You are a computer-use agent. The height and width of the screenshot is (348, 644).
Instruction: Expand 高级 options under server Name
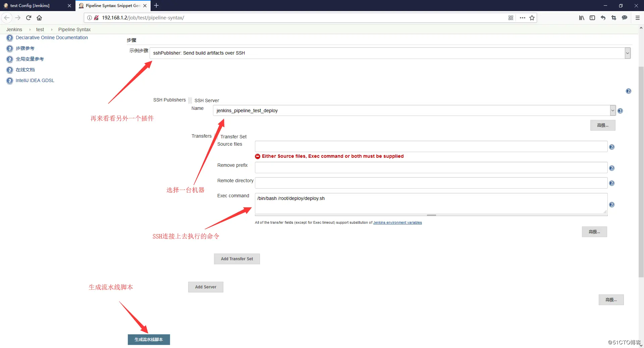603,125
